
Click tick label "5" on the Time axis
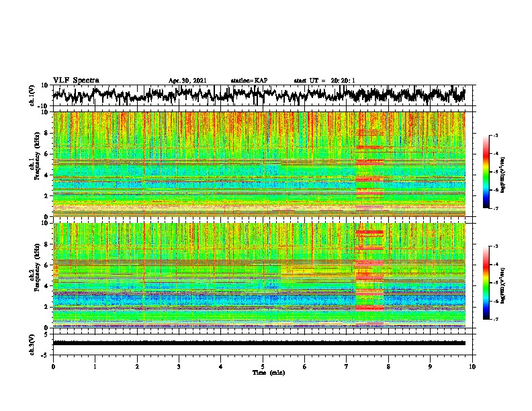(x=263, y=367)
